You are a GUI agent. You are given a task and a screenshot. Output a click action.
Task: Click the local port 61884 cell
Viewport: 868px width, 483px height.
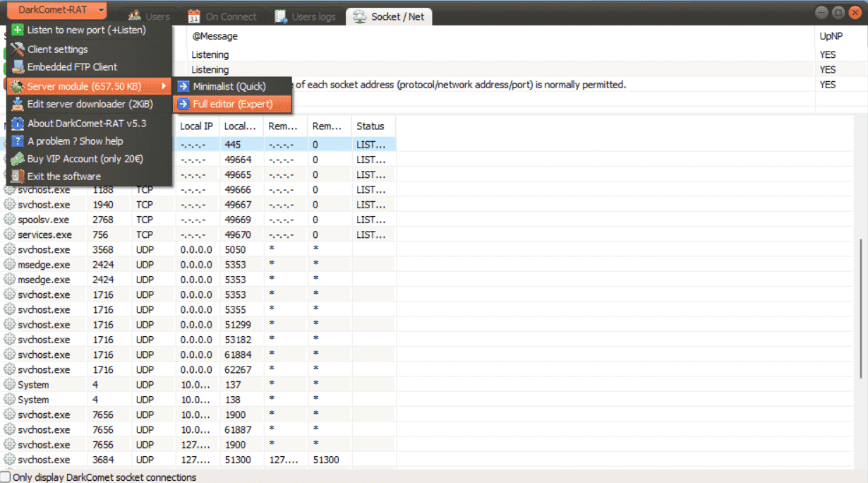tap(242, 354)
